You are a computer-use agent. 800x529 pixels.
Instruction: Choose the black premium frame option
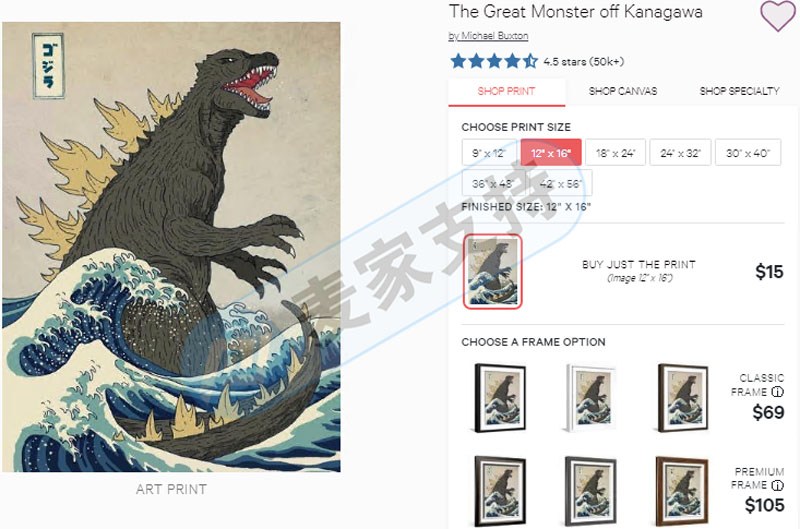500,491
